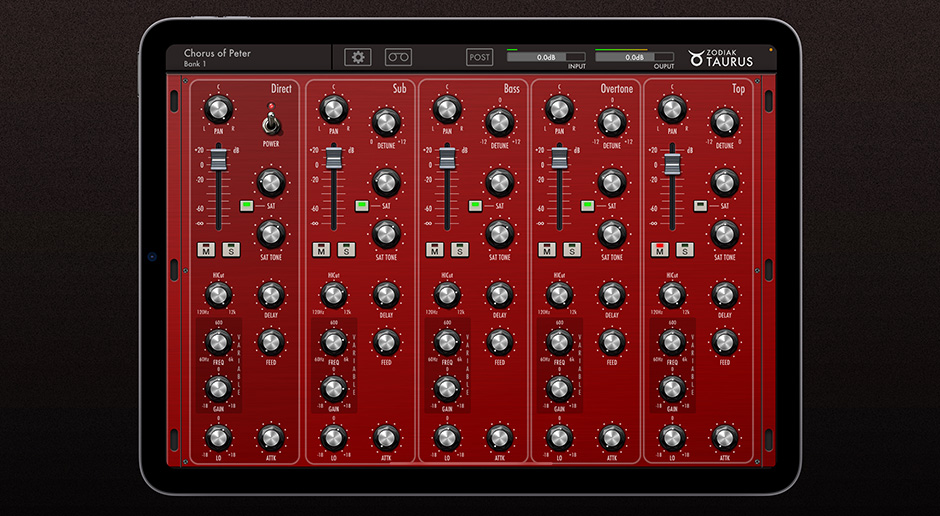Screen dimensions: 940x516
Task: Toggle the SAT button on Top channel
Action: pyautogui.click(x=700, y=206)
